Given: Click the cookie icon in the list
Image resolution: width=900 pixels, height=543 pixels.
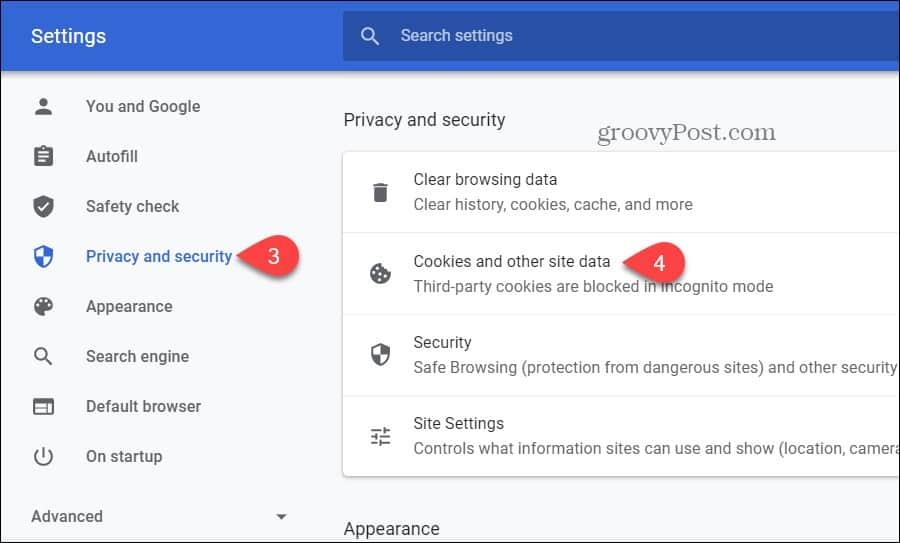Looking at the screenshot, I should [380, 274].
